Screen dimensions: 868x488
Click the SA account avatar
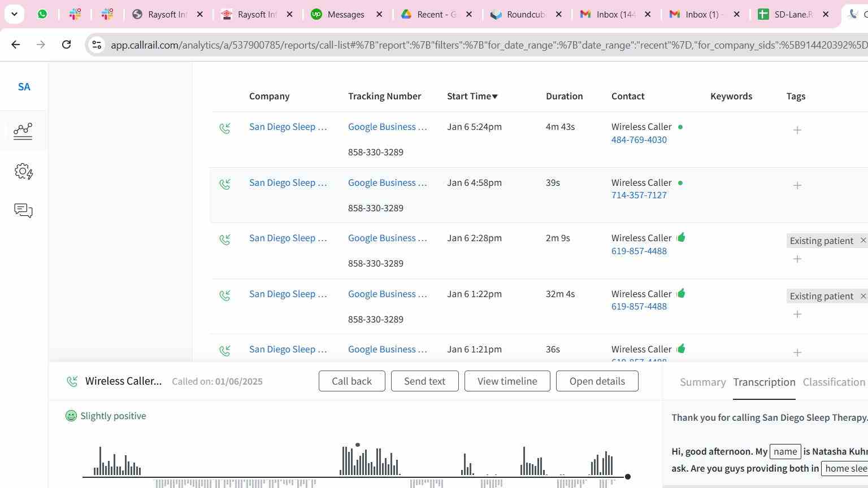coord(24,87)
